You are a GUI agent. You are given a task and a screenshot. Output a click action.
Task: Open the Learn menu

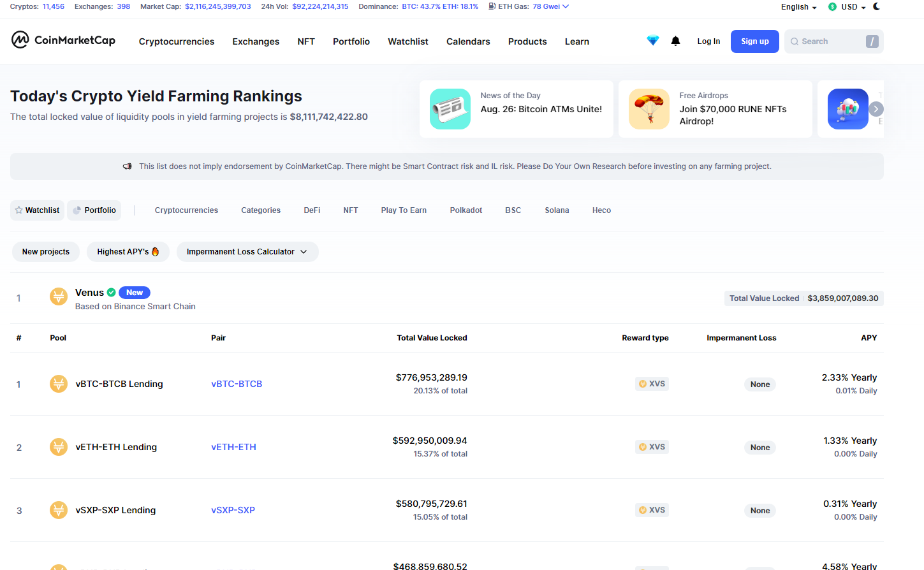[x=577, y=41]
